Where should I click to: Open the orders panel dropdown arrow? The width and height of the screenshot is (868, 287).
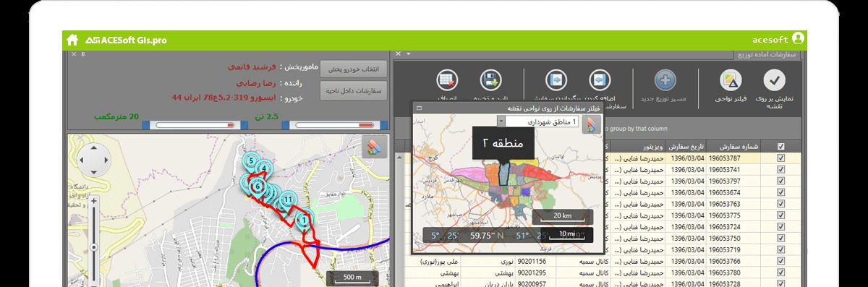click(x=408, y=54)
